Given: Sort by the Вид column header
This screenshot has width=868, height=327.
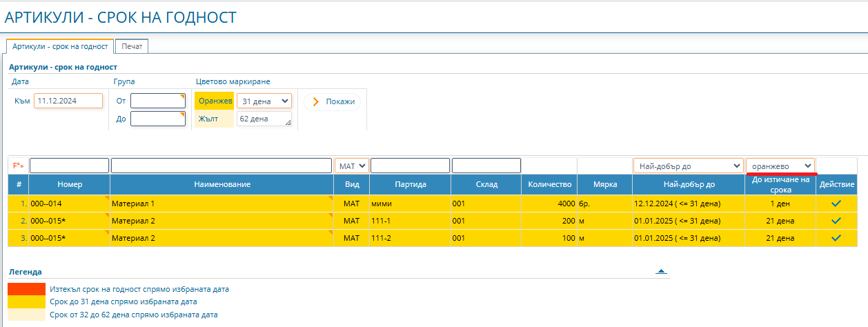Looking at the screenshot, I should pyautogui.click(x=351, y=185).
